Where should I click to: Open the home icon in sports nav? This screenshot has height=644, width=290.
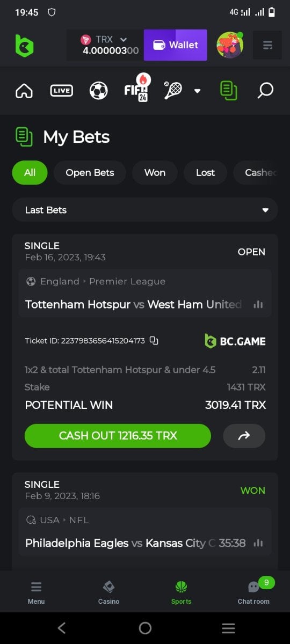(24, 91)
